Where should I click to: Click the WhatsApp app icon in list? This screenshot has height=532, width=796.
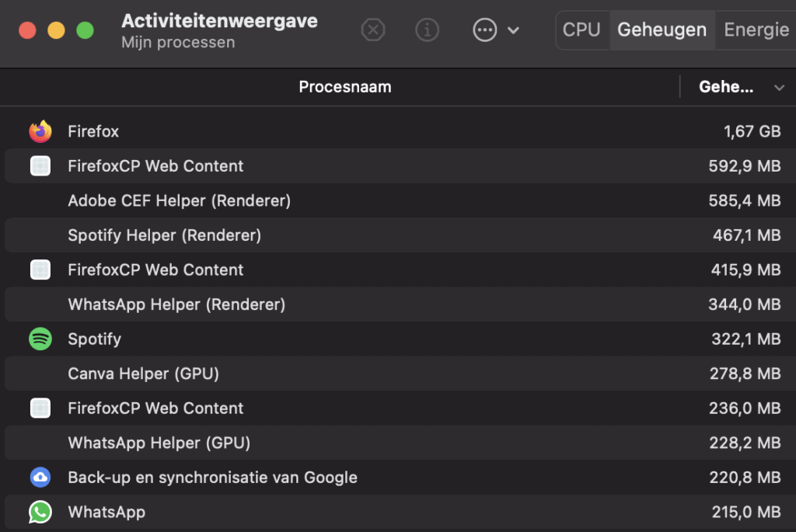click(x=40, y=512)
